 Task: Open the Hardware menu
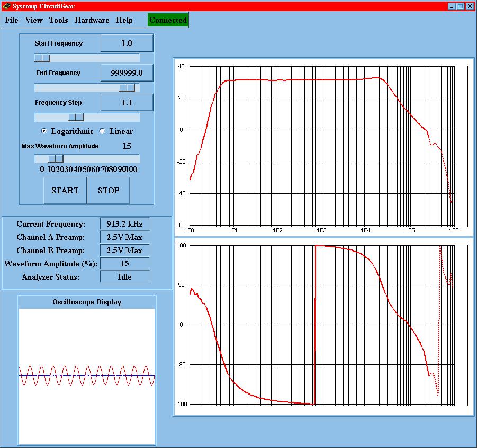pyautogui.click(x=92, y=20)
